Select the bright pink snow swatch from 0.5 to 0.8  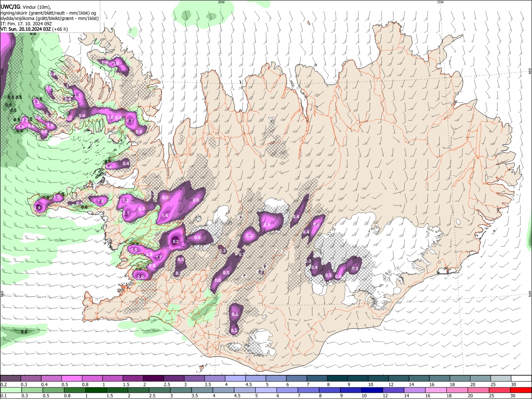coord(71,378)
